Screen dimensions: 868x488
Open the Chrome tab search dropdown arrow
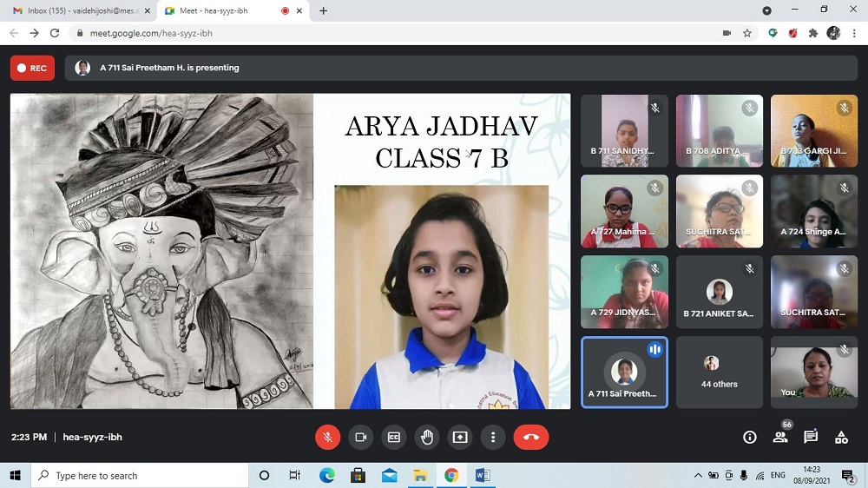point(766,10)
